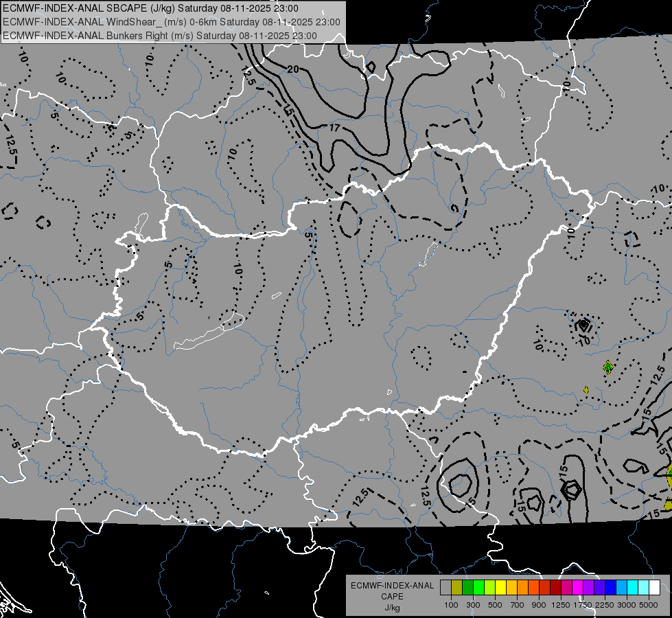Select the olive swatch in CAPE legend
Image resolution: width=672 pixels, height=618 pixels.
coord(457,587)
